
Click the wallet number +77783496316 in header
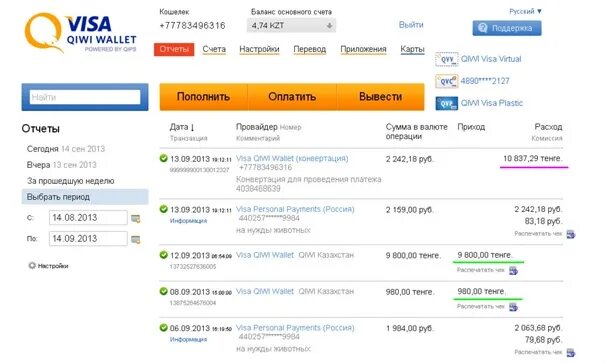tap(192, 26)
